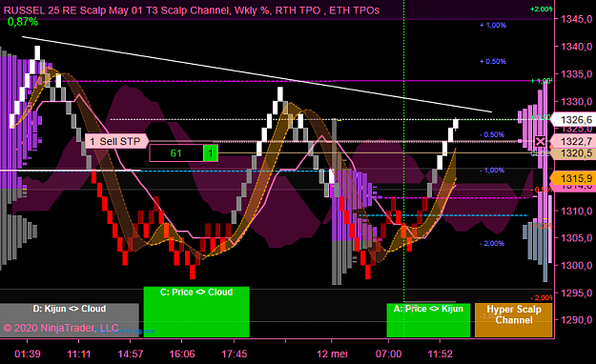Viewport: 596px width, 364px height.
Task: Select the entry price marker 1320,5
Action: click(x=573, y=153)
